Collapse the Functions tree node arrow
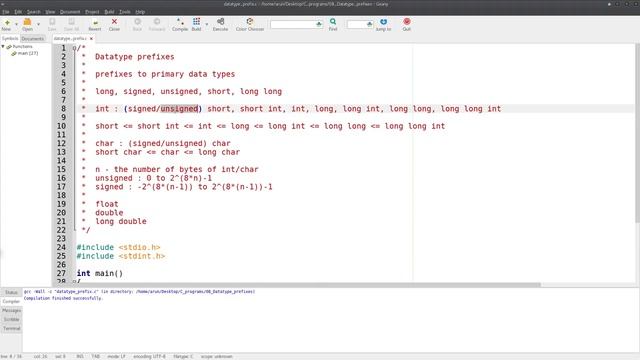Image resolution: width=640 pixels, height=360 pixels. [x=3, y=47]
